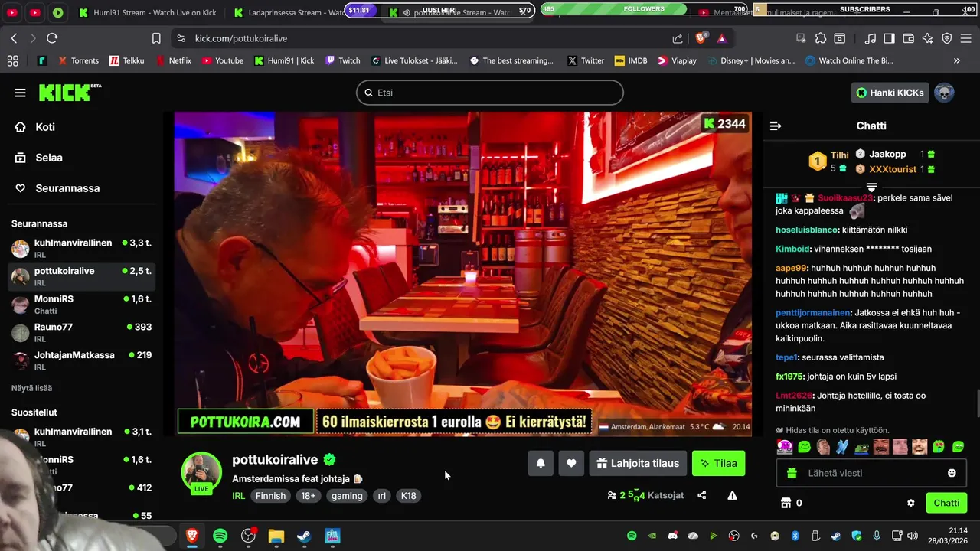Share the stream via share icon
980x551 pixels.
coord(702,495)
